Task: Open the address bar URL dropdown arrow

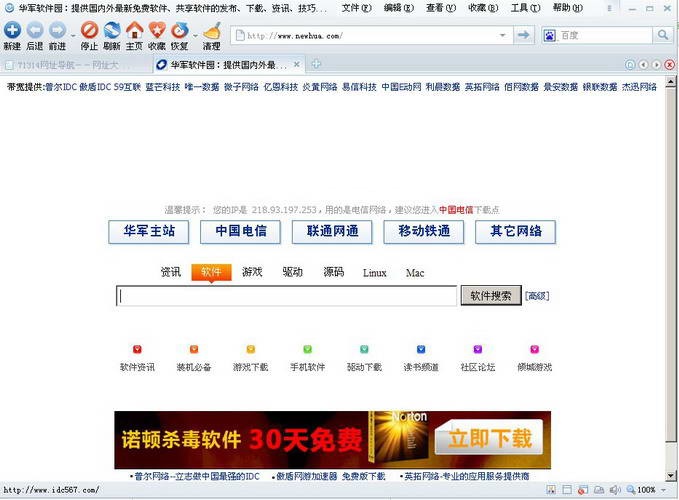Action: [505, 35]
